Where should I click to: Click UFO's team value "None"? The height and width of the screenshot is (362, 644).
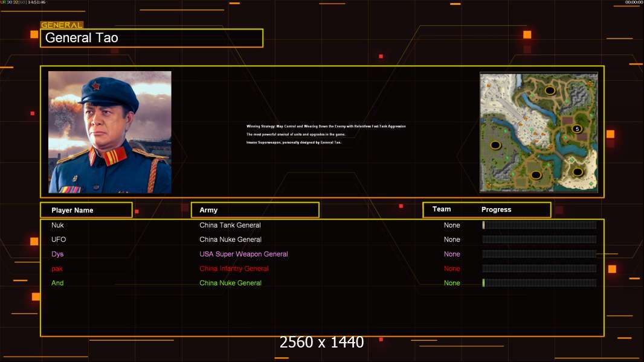point(452,240)
